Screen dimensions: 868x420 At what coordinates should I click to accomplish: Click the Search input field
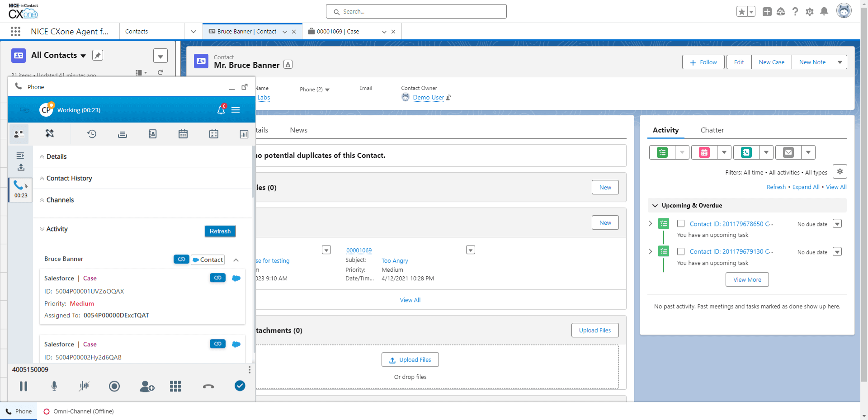pyautogui.click(x=416, y=11)
